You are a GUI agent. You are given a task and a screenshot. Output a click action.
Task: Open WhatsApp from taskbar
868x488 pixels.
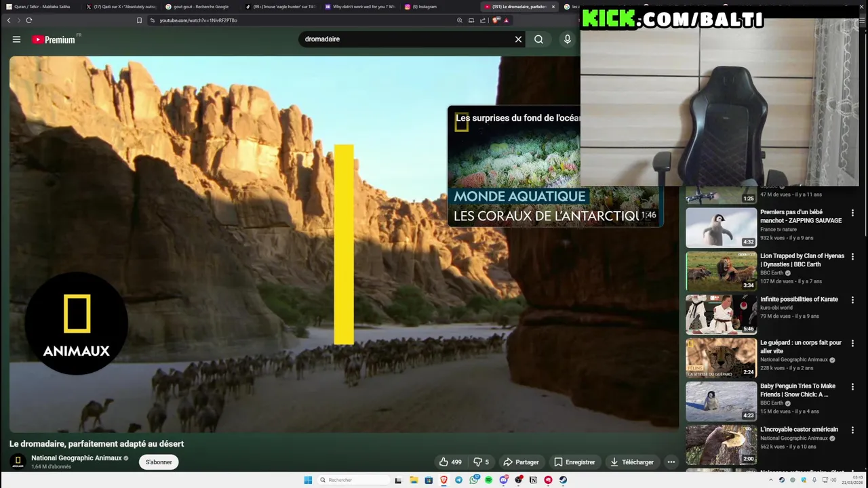coord(473,480)
